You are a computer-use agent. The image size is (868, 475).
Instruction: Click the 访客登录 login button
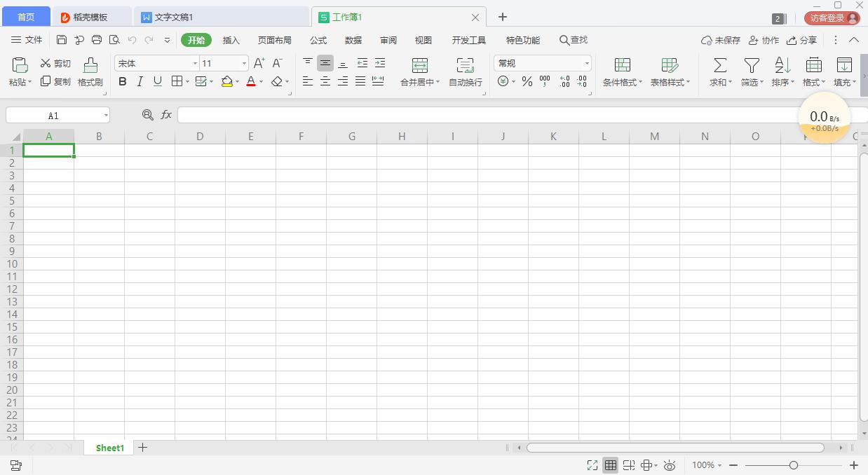[x=832, y=18]
